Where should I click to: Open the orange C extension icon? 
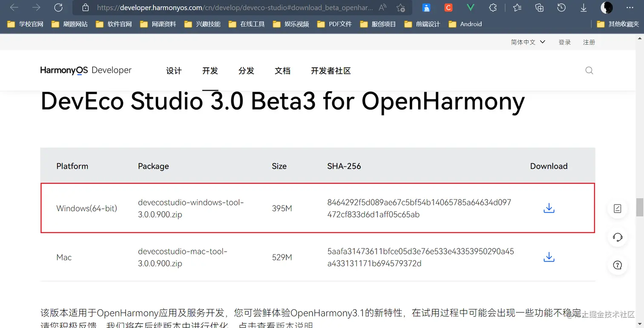click(448, 7)
